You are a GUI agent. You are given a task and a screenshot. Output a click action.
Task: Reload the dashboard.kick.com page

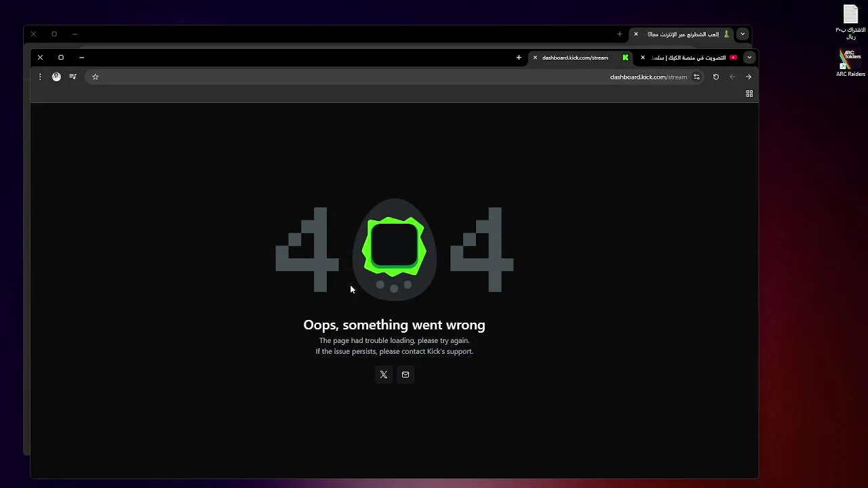click(x=715, y=77)
